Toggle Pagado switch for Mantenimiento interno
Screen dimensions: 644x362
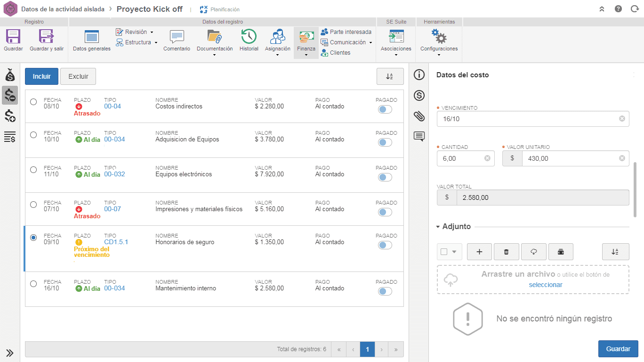385,291
